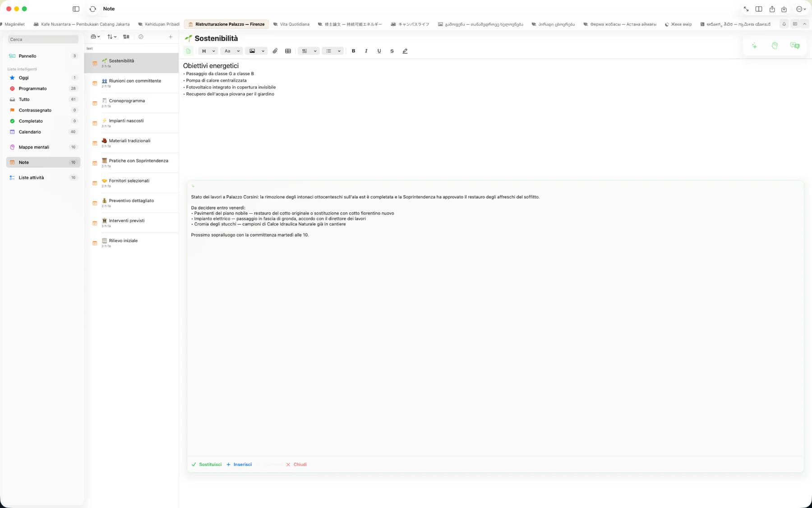812x508 pixels.
Task: Select the Pratiche con Soprintendenza note
Action: [131, 163]
